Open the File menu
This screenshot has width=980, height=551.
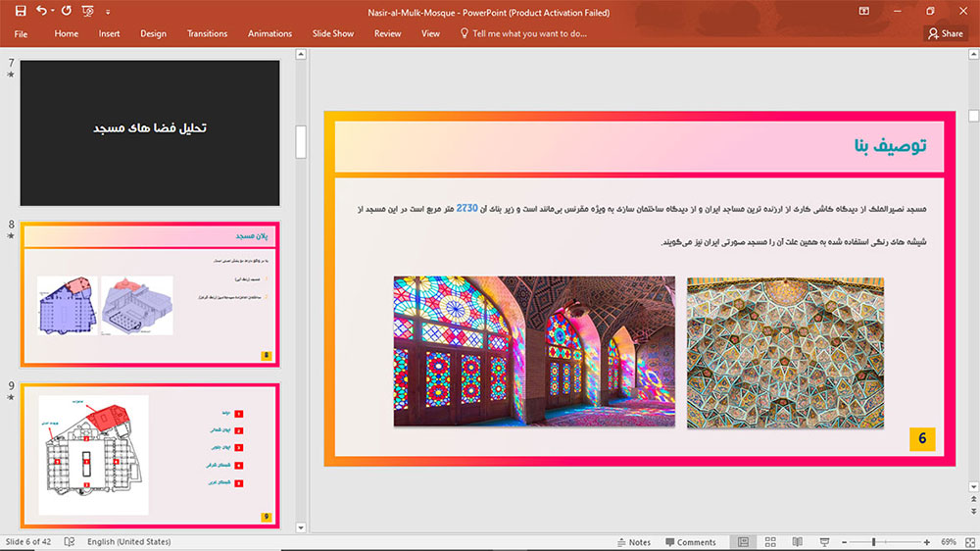click(x=21, y=33)
